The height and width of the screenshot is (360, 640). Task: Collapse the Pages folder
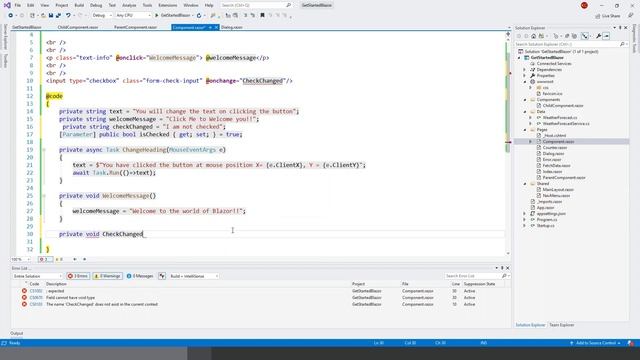pyautogui.click(x=525, y=129)
